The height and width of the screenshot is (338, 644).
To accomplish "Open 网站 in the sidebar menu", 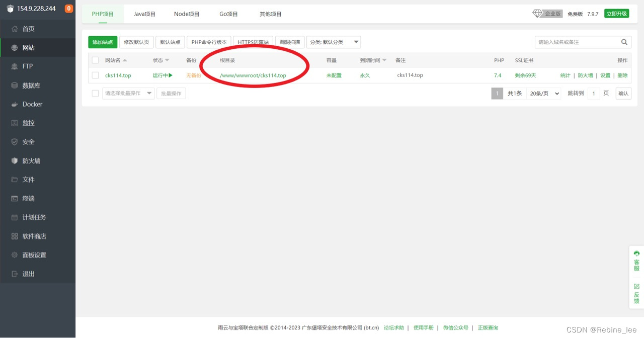I will [38, 48].
